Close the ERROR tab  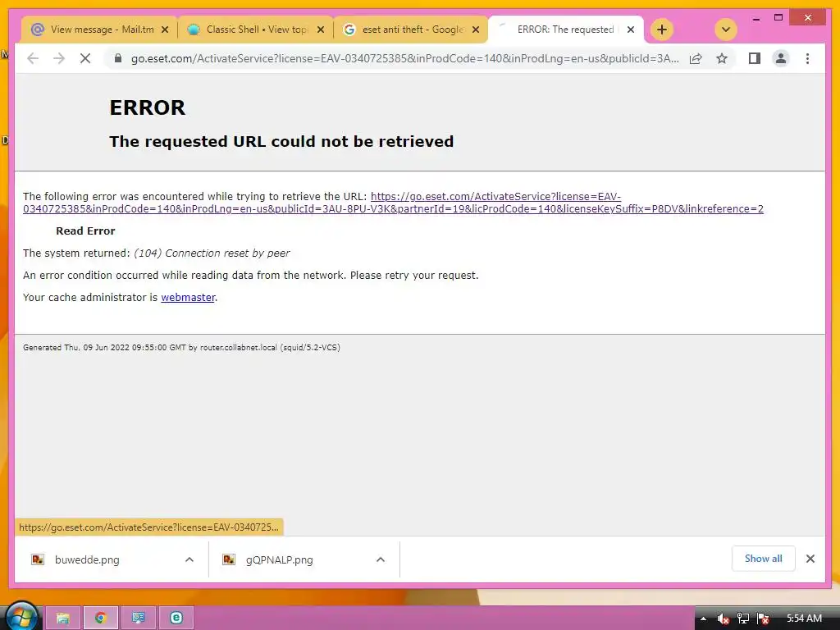[x=631, y=30]
